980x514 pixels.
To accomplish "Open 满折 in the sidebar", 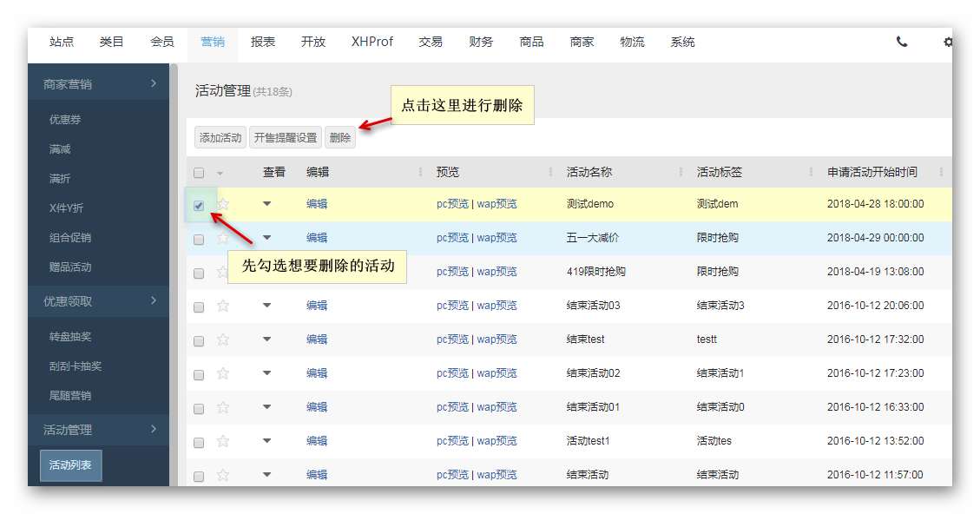I will click(60, 178).
